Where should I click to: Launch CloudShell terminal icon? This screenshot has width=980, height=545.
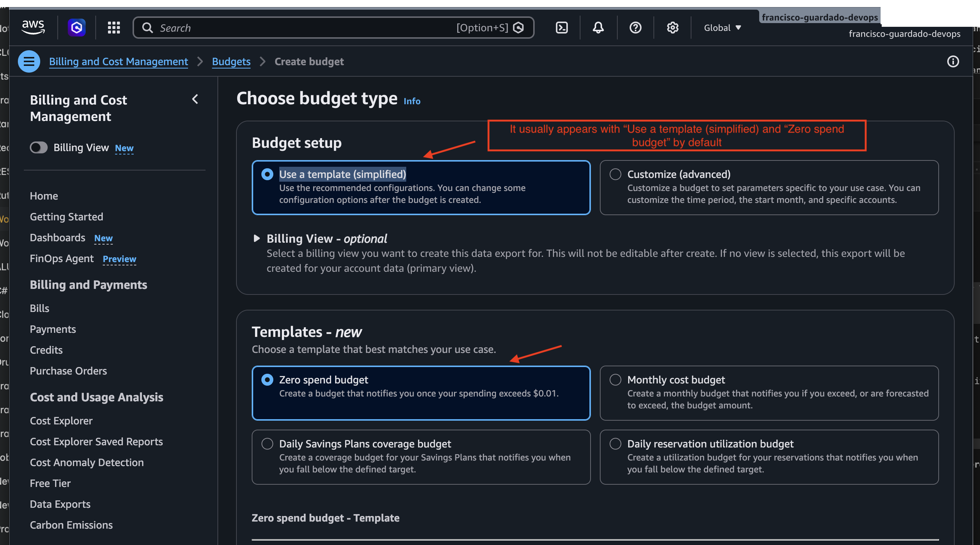click(562, 28)
